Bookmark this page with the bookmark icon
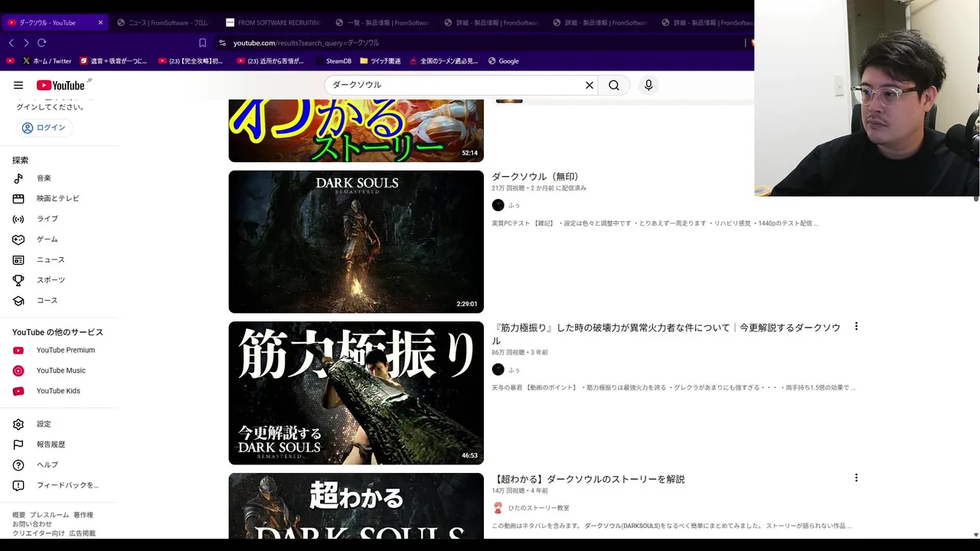Image resolution: width=980 pixels, height=551 pixels. coord(202,43)
